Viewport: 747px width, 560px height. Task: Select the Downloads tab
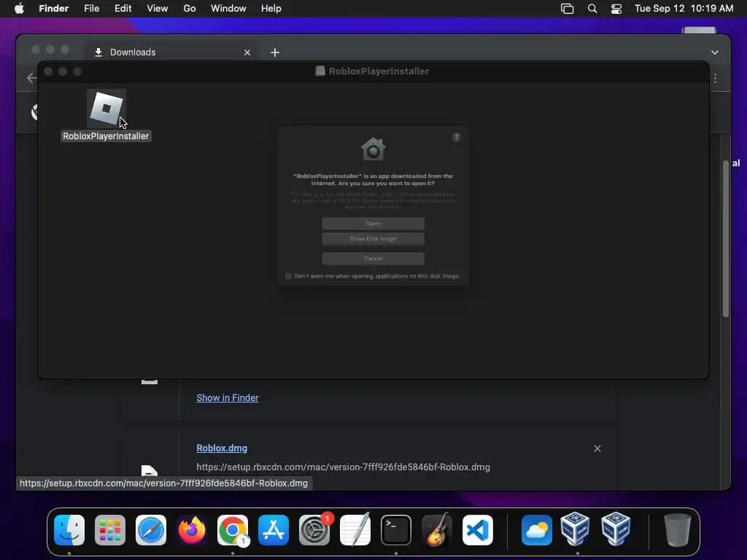(x=171, y=52)
